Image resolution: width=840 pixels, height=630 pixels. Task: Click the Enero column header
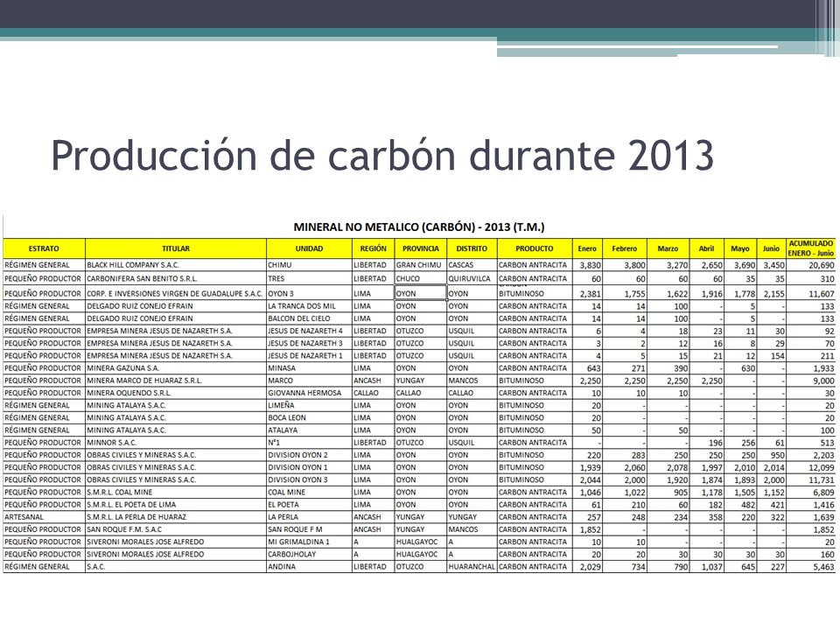pos(587,248)
